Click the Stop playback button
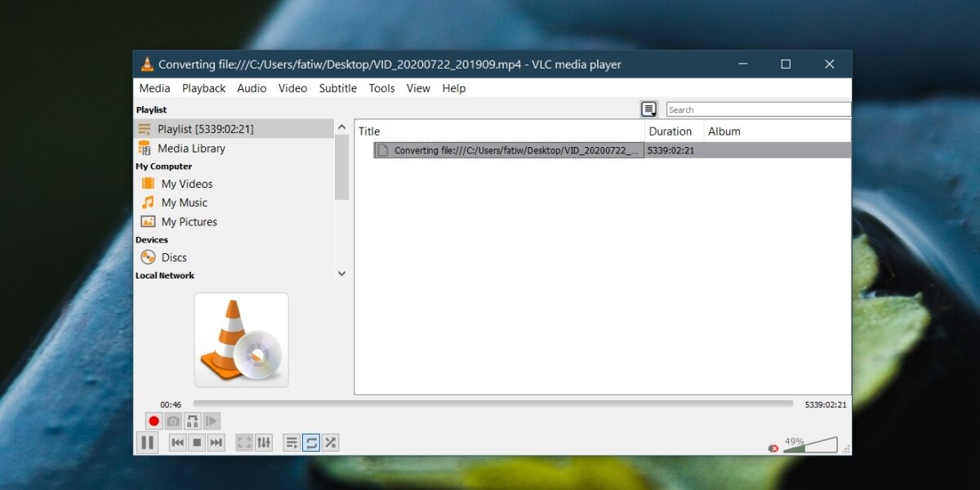980x490 pixels. click(197, 443)
